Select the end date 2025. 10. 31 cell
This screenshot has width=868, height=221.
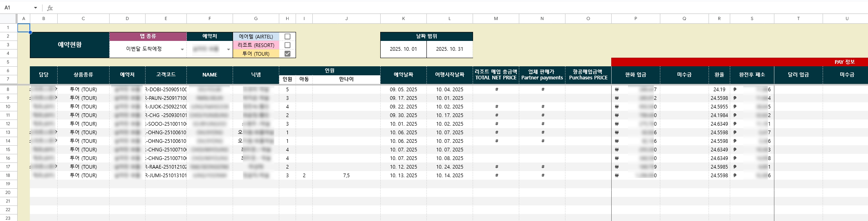click(x=450, y=49)
